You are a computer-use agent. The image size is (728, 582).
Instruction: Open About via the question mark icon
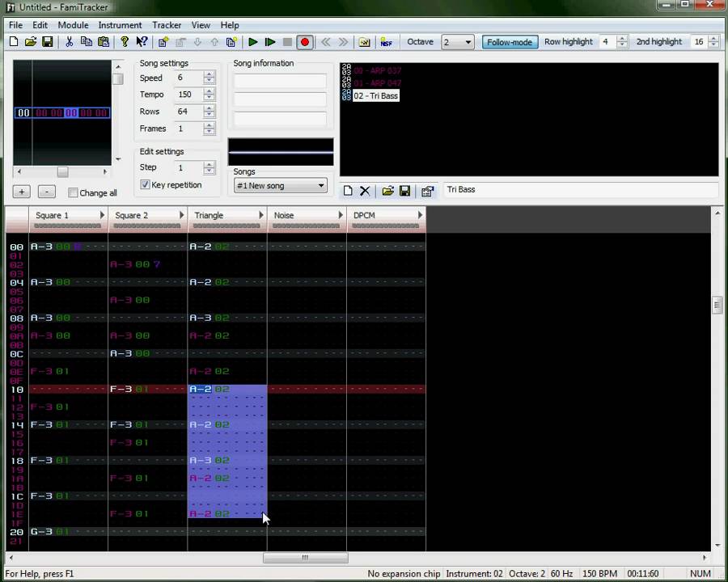pos(125,42)
